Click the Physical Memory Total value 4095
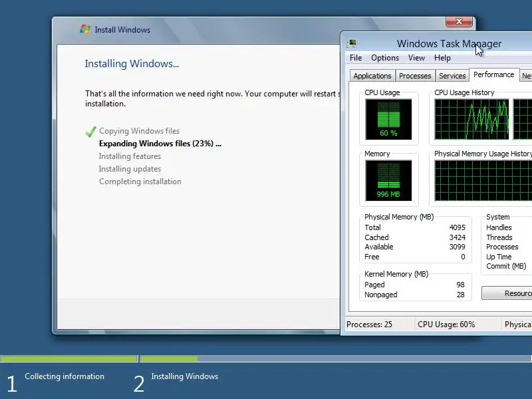532x399 pixels. pyautogui.click(x=457, y=227)
